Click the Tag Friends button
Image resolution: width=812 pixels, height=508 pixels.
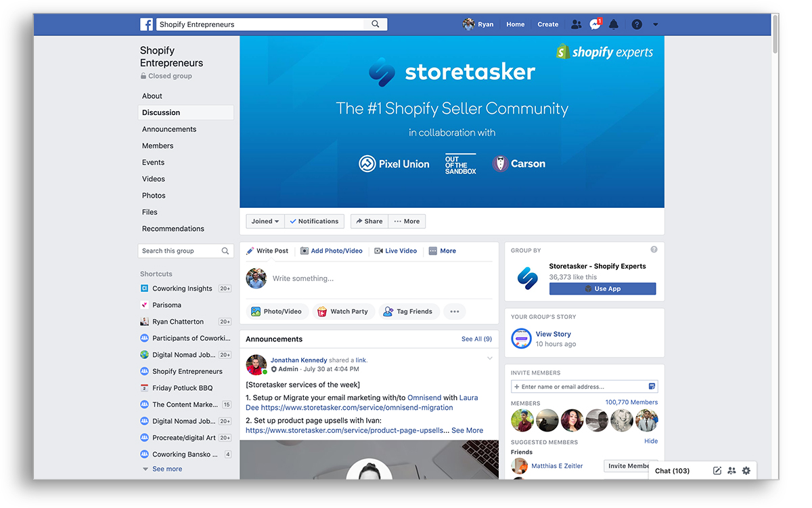[x=408, y=312]
